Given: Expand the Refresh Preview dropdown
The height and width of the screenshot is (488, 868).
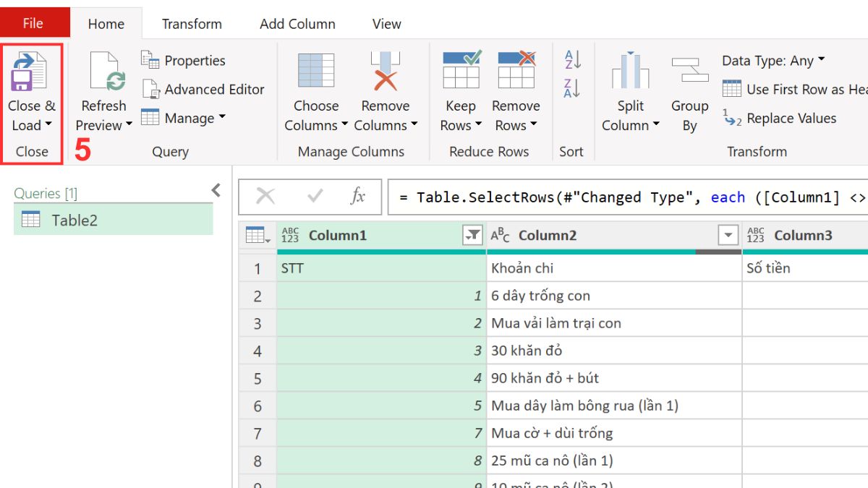Looking at the screenshot, I should [129, 124].
